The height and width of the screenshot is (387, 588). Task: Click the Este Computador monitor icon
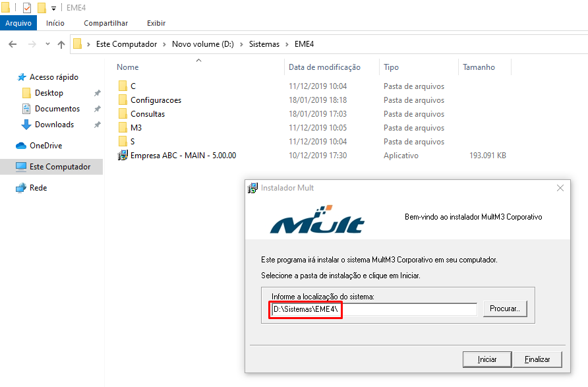coord(21,167)
